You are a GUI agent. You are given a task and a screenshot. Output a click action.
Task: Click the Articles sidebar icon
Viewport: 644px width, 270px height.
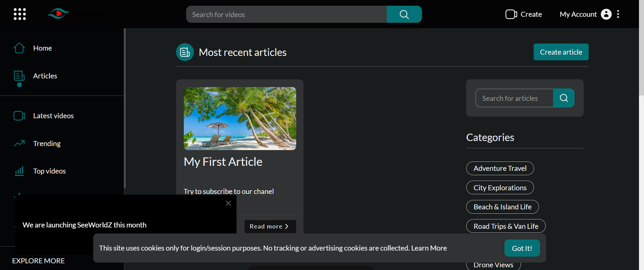(x=19, y=76)
